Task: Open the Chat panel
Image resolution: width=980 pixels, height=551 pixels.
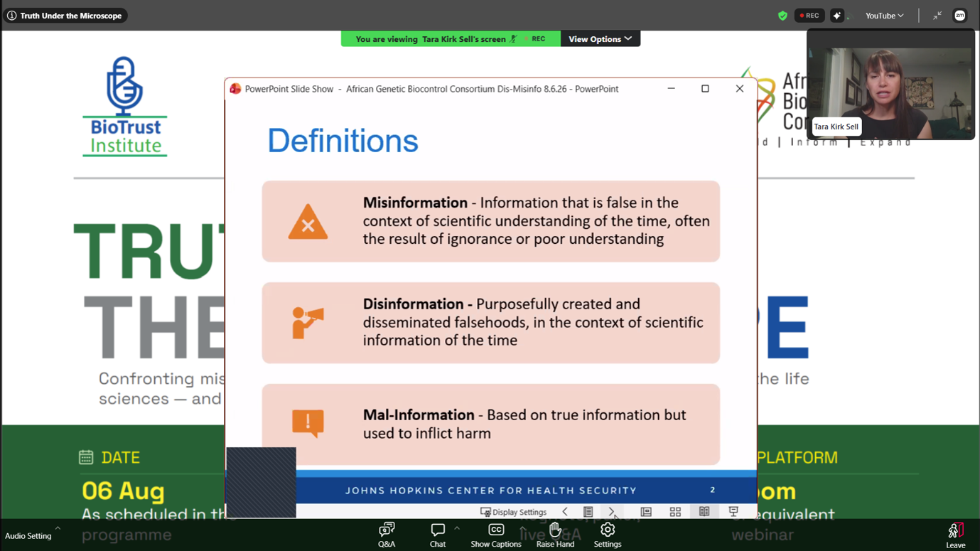Action: (438, 535)
